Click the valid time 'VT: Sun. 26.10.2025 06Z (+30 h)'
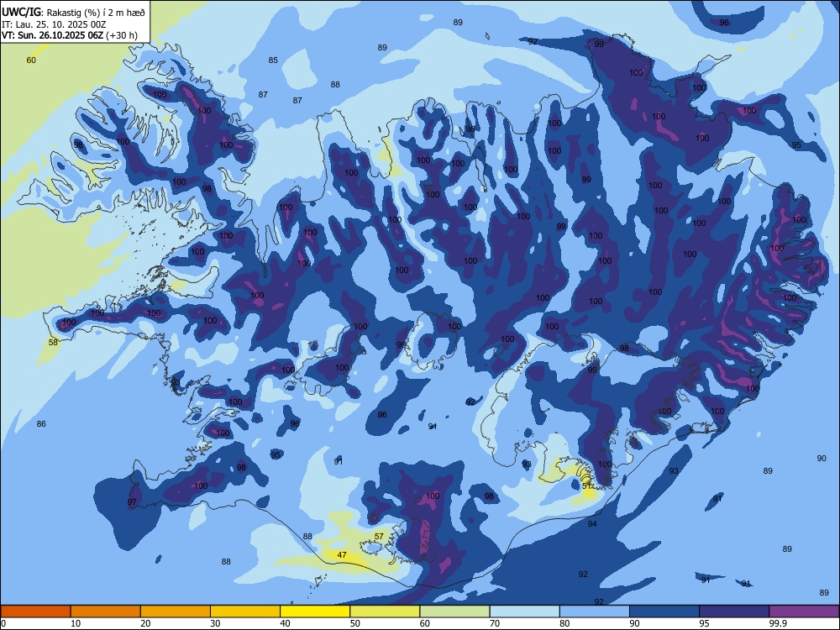This screenshot has width=840, height=630. click(70, 35)
